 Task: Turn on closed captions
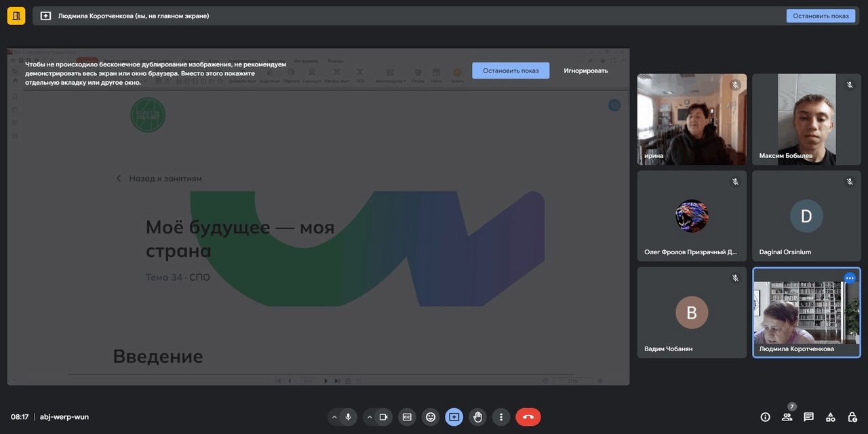[x=407, y=417]
